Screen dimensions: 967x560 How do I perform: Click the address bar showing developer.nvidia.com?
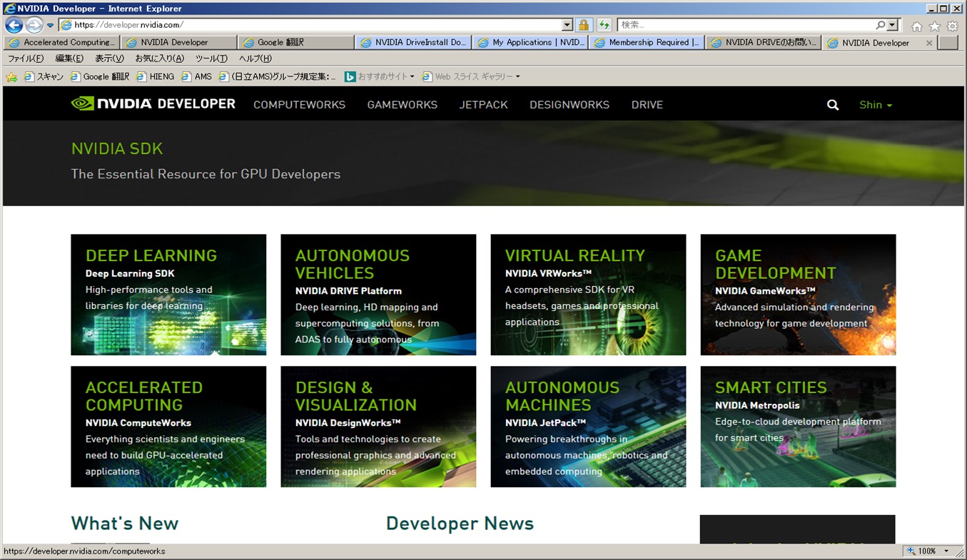pyautogui.click(x=310, y=25)
